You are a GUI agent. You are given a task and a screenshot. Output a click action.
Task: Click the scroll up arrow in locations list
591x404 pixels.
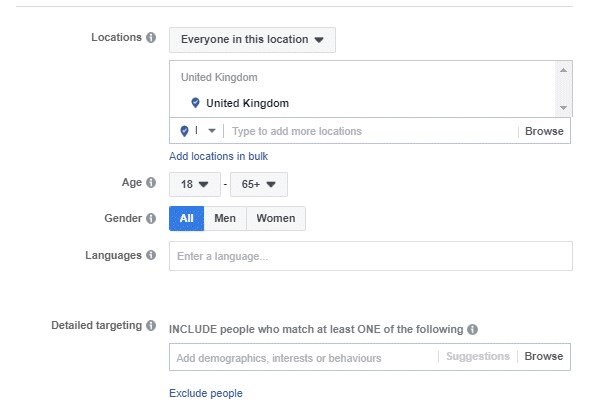point(563,70)
